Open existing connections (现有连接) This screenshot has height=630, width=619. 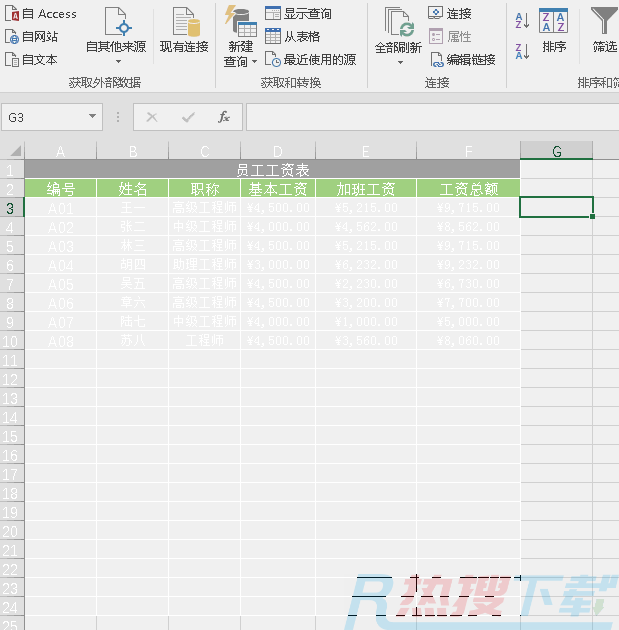click(x=184, y=31)
